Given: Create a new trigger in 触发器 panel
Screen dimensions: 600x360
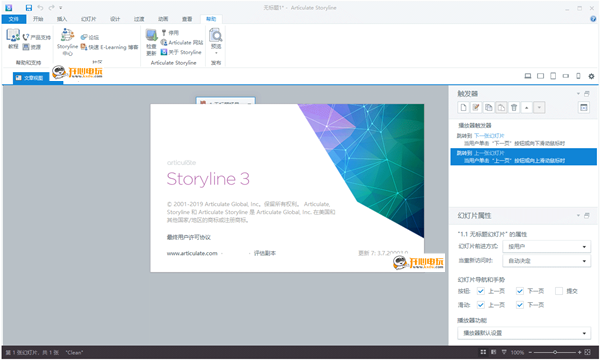Looking at the screenshot, I should pos(463,108).
